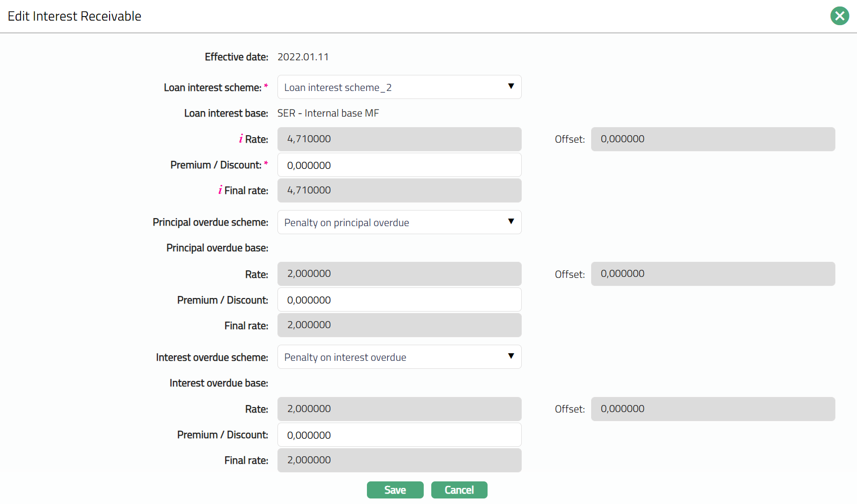Click the Save button
Screen dimensions: 857x504
395,490
